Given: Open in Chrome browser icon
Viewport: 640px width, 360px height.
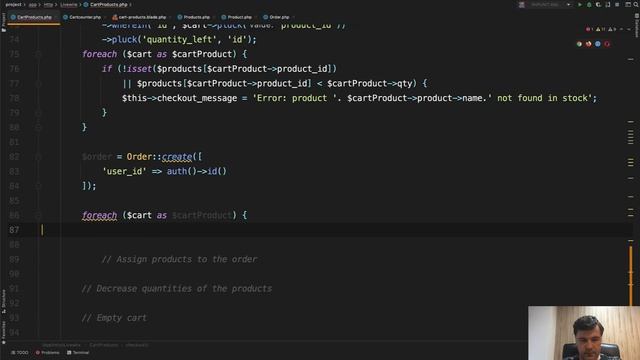Looking at the screenshot, I should [x=579, y=44].
